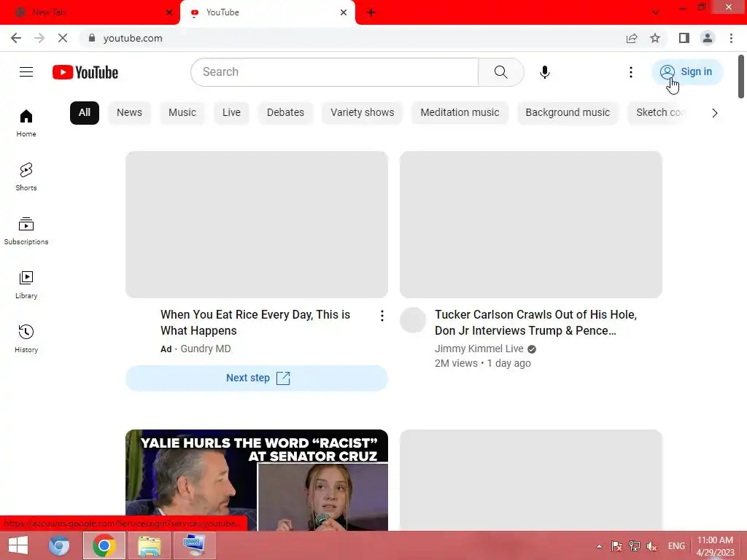Show more filter chips with right arrow
The width and height of the screenshot is (747, 560).
coord(715,113)
